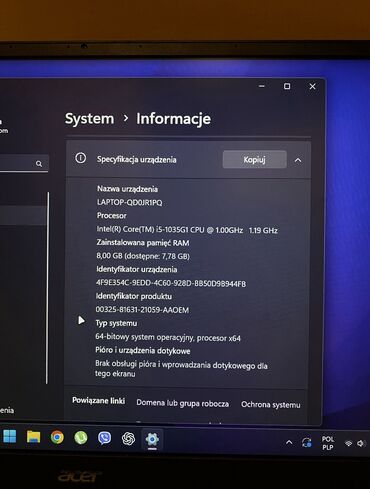The image size is (370, 489).
Task: Click the speaker volume icon
Action: tap(361, 443)
